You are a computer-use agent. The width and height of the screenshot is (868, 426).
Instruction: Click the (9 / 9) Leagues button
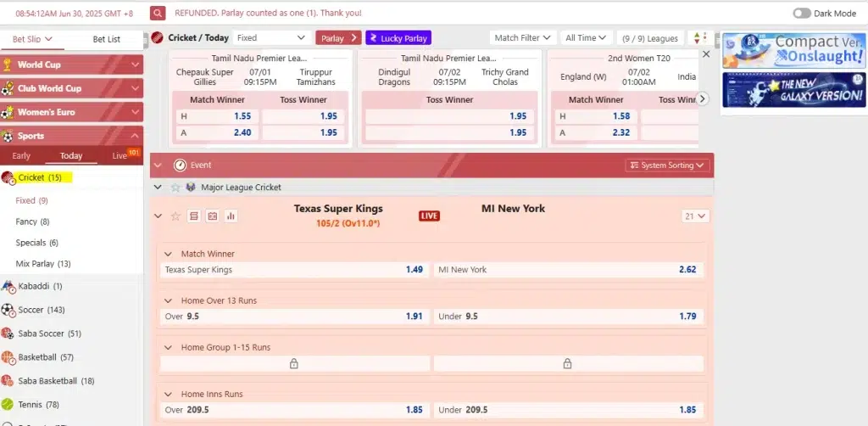(x=650, y=38)
